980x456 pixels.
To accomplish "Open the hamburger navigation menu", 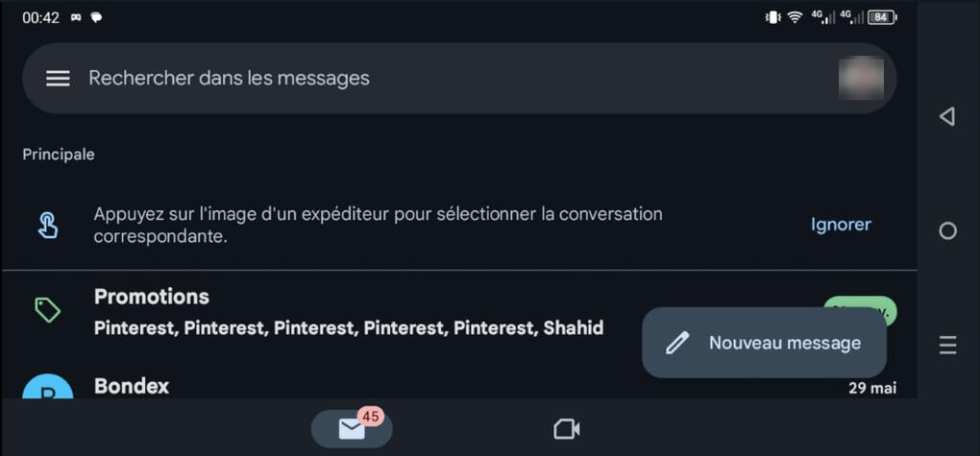I will pos(58,79).
